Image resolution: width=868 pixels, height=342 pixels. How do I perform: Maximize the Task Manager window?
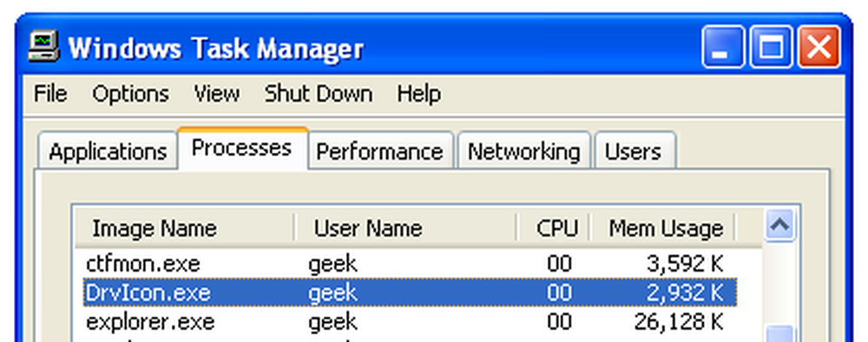[x=771, y=47]
